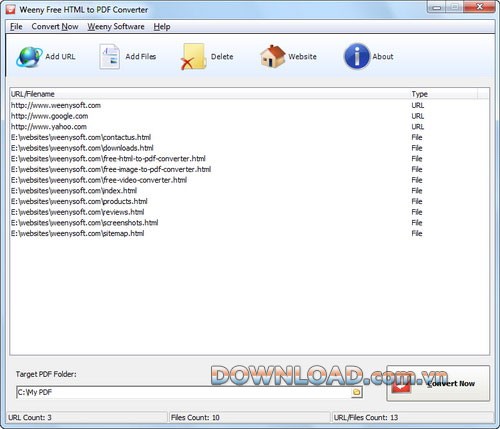Click the Add URL toolbar label
Image resolution: width=500 pixels, height=429 pixels.
pos(60,57)
